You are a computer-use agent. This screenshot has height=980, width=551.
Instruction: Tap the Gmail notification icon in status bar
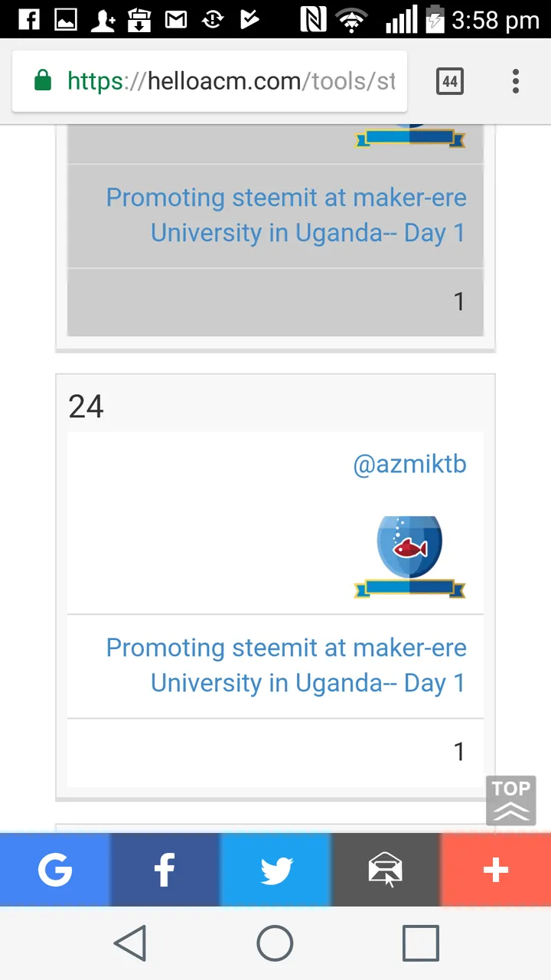click(176, 18)
